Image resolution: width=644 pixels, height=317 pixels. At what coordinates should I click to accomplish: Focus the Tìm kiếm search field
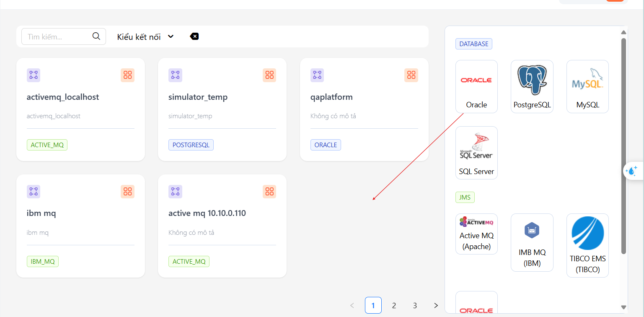pyautogui.click(x=64, y=36)
